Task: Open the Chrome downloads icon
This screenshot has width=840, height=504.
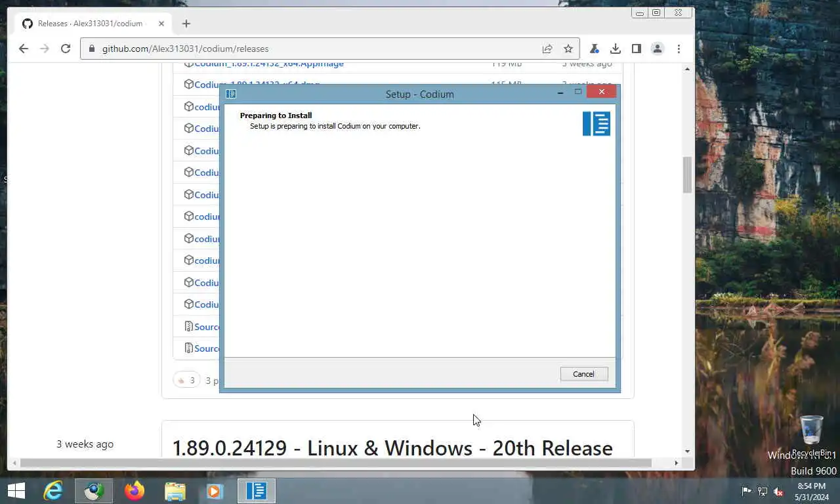Action: click(615, 49)
